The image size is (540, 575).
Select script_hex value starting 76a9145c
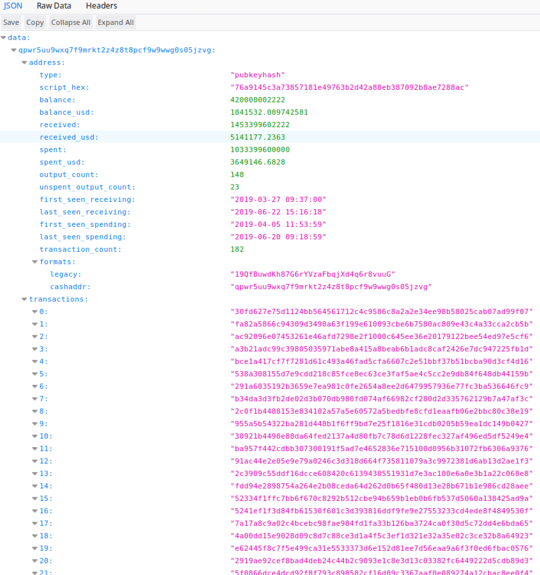349,88
